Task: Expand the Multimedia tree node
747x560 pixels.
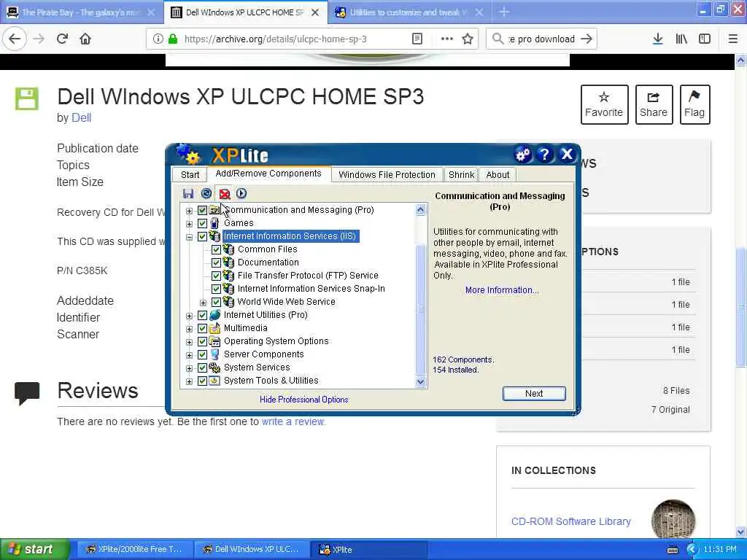Action: (x=189, y=329)
